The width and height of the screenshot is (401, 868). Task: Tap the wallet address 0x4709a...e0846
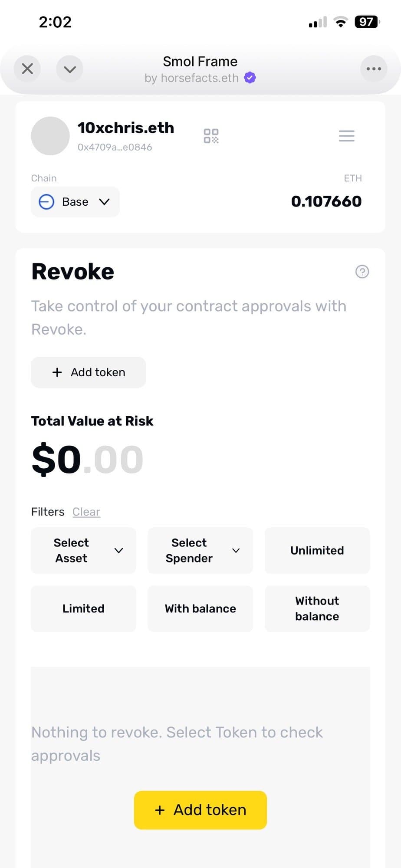tap(115, 148)
